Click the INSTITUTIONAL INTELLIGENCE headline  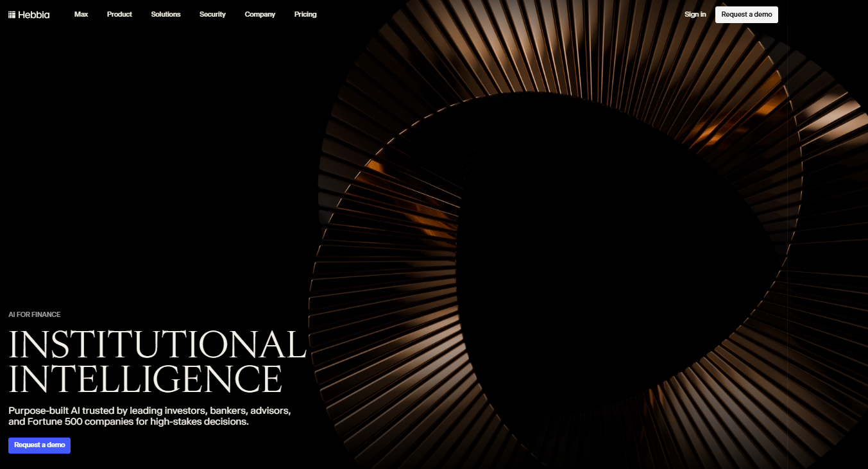[157, 362]
